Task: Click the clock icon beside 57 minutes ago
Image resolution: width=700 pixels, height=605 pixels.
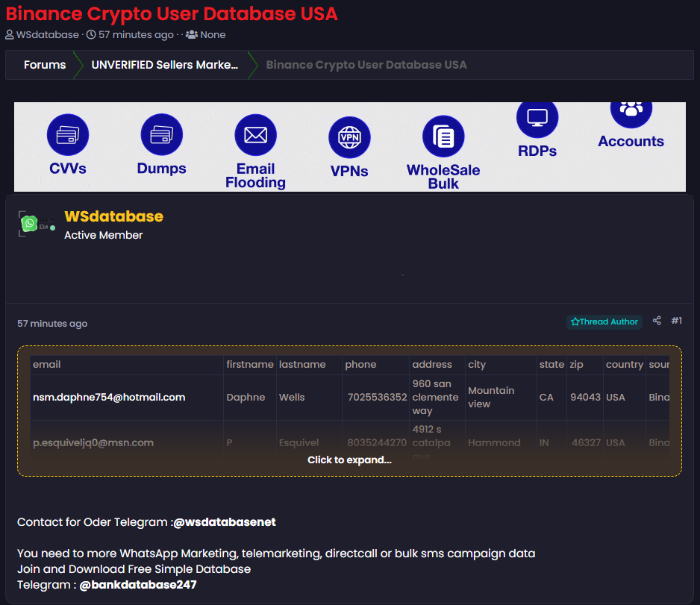Action: 91,34
